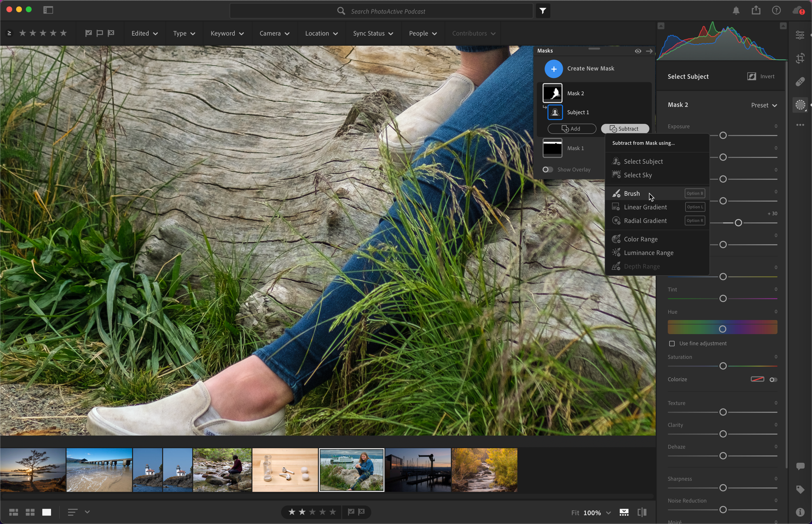The height and width of the screenshot is (524, 812).
Task: Collapse the Masks panel arrow
Action: click(649, 51)
